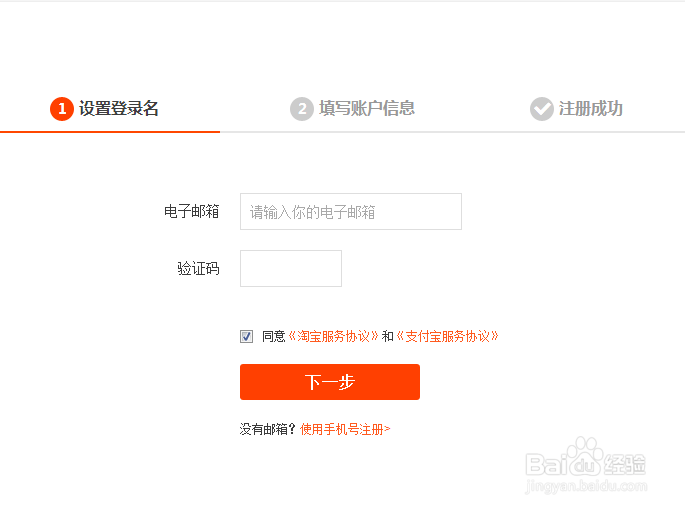
Task: Focus the 电子邮箱 email input field
Action: (x=350, y=212)
